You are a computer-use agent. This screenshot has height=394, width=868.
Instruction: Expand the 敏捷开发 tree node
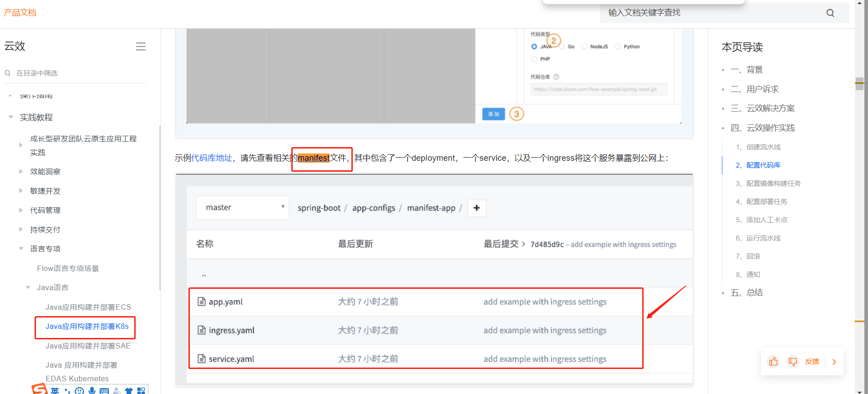click(x=21, y=191)
